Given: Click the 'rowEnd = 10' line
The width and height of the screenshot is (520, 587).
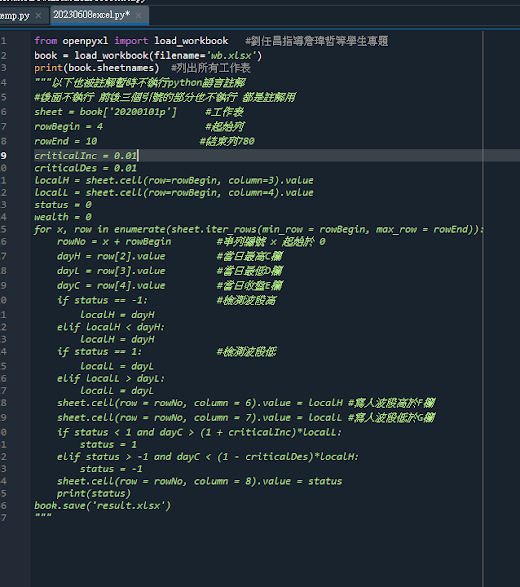Looking at the screenshot, I should (x=66, y=141).
